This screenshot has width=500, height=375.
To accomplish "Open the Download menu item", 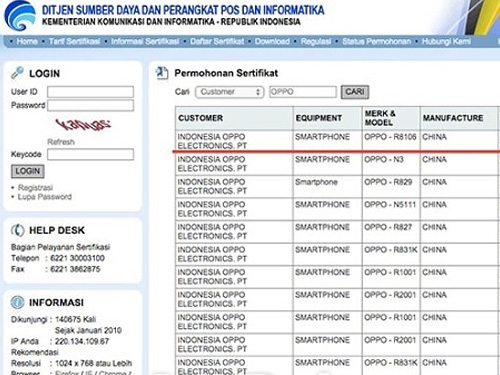I will click(272, 41).
